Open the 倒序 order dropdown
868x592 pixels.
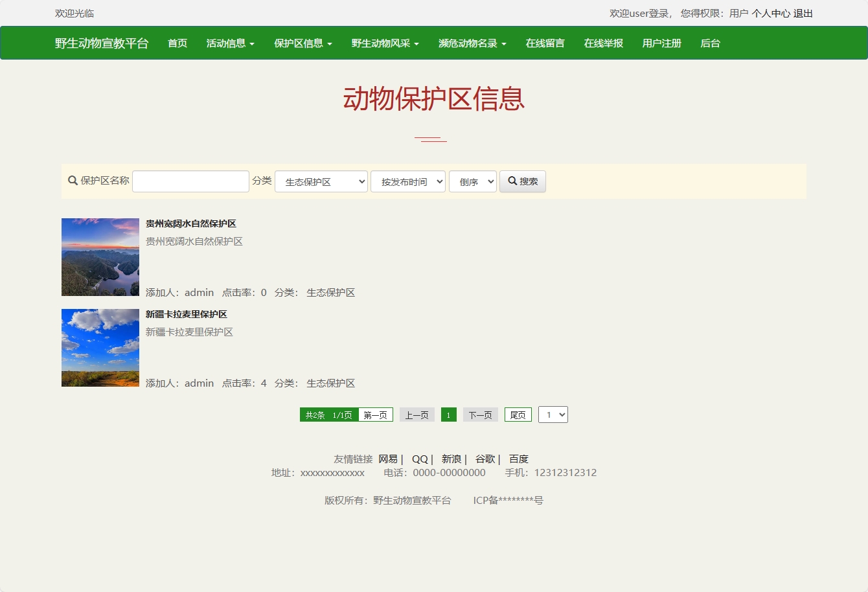click(472, 181)
